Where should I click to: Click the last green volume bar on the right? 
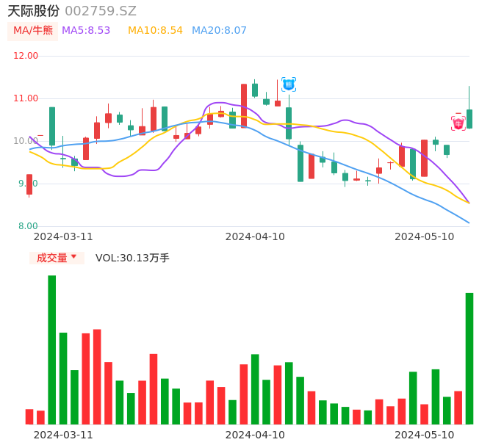point(469,358)
